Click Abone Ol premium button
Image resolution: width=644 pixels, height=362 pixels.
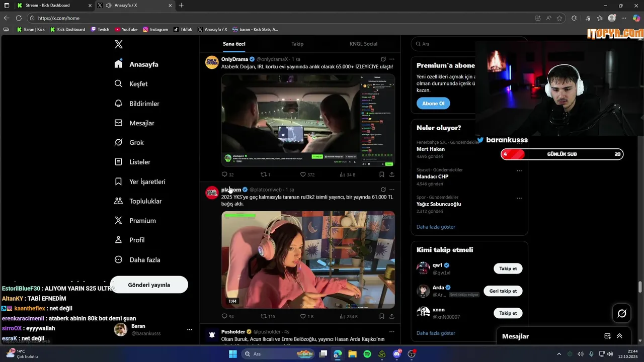pos(433,104)
